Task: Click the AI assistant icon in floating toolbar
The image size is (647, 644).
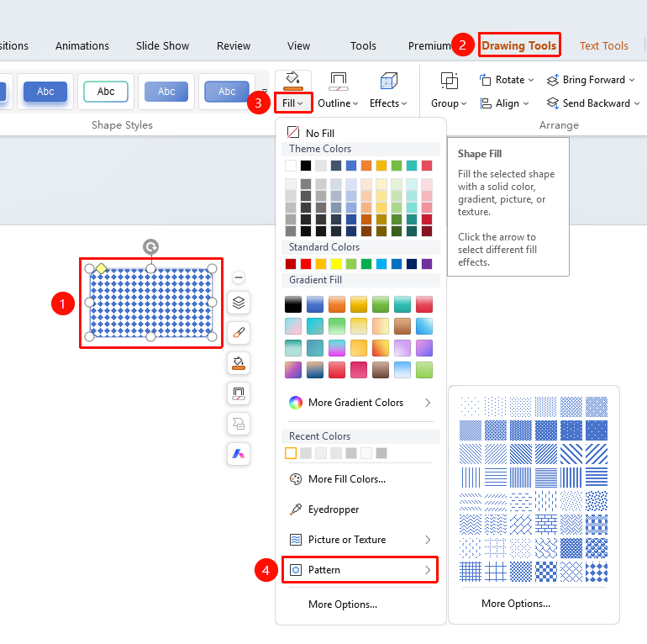Action: (x=239, y=454)
